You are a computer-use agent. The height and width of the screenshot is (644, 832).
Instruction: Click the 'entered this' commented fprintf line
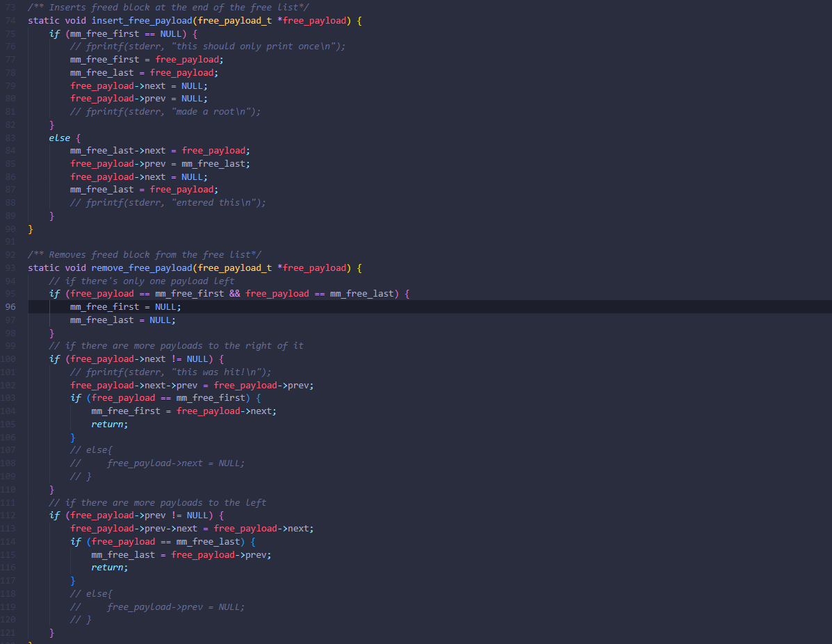click(168, 203)
